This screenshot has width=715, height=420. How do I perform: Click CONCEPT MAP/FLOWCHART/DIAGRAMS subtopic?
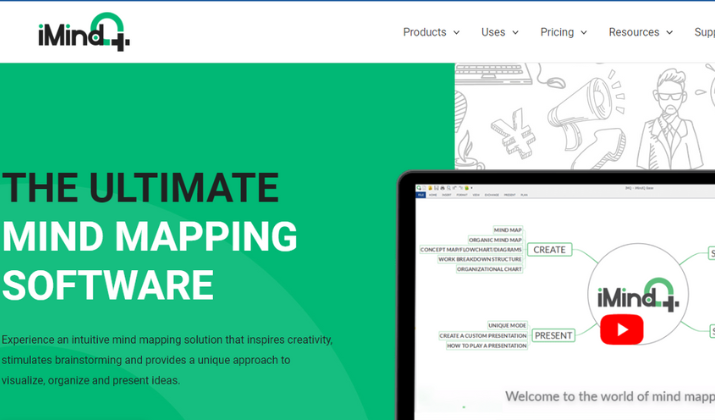pos(471,249)
